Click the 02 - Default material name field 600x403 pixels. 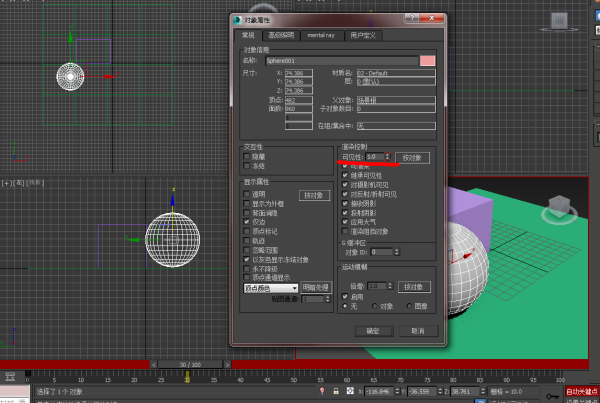coord(396,73)
